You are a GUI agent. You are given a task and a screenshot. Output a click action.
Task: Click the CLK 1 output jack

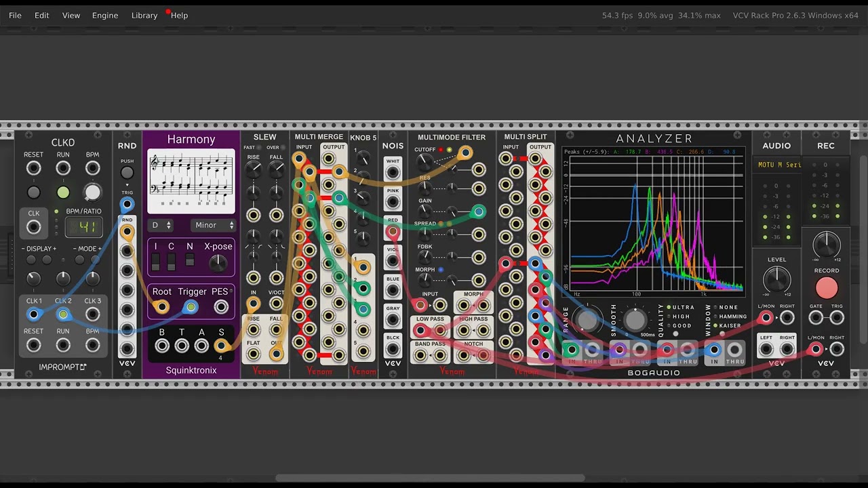(33, 314)
